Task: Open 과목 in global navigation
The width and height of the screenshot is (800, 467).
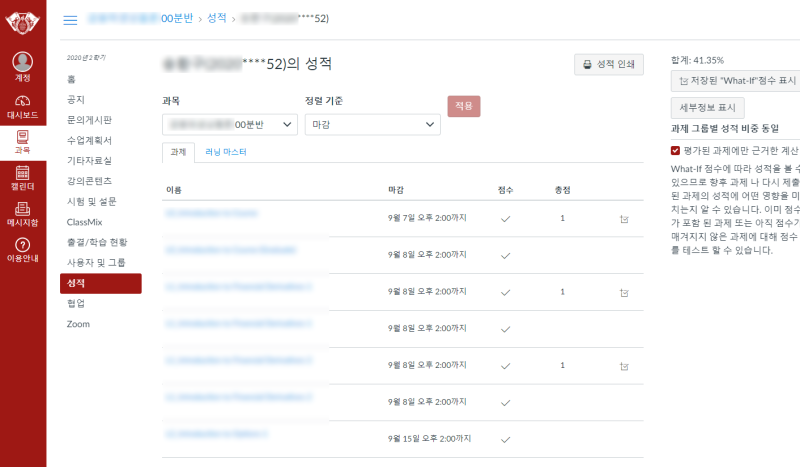Action: (x=22, y=142)
